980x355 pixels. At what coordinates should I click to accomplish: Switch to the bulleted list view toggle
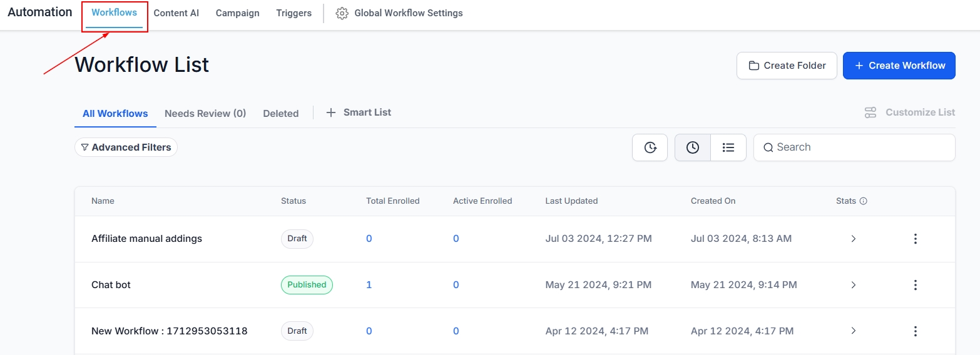tap(728, 147)
